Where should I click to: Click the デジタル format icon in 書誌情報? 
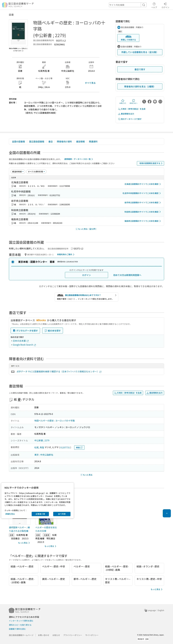pos(20,400)
